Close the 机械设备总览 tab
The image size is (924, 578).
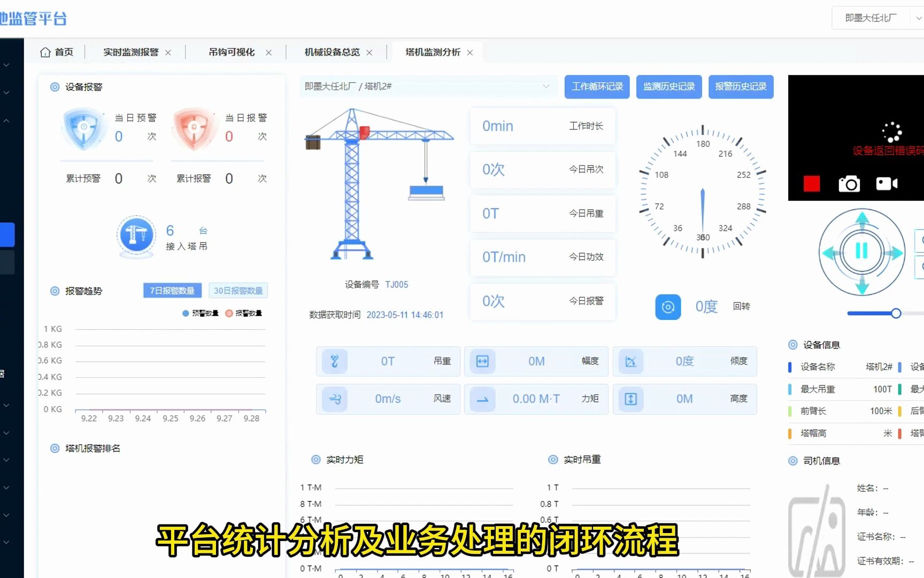click(x=369, y=52)
